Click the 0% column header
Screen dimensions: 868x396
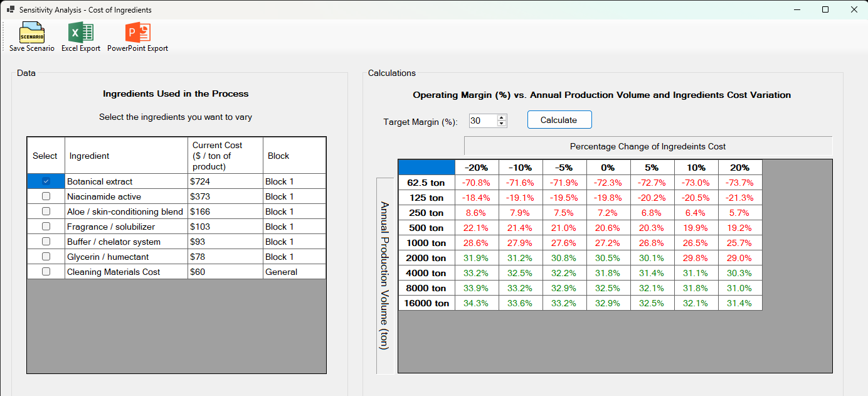608,168
